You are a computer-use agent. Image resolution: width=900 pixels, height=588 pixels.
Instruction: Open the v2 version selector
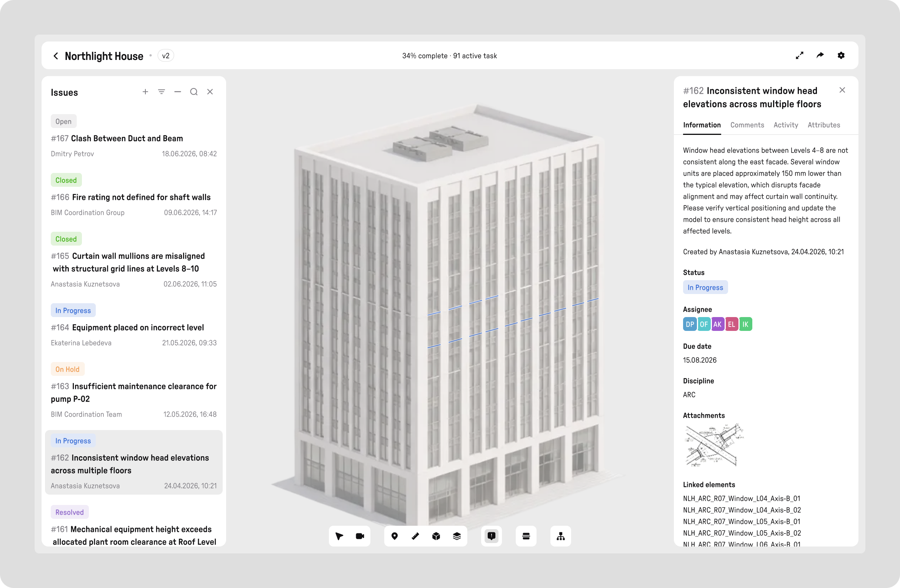coord(166,56)
